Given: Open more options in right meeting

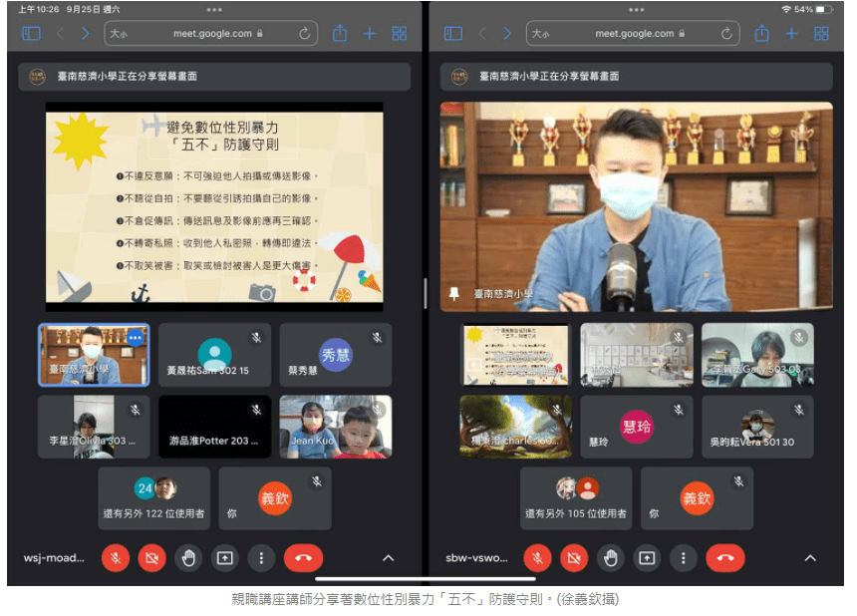Looking at the screenshot, I should (684, 558).
